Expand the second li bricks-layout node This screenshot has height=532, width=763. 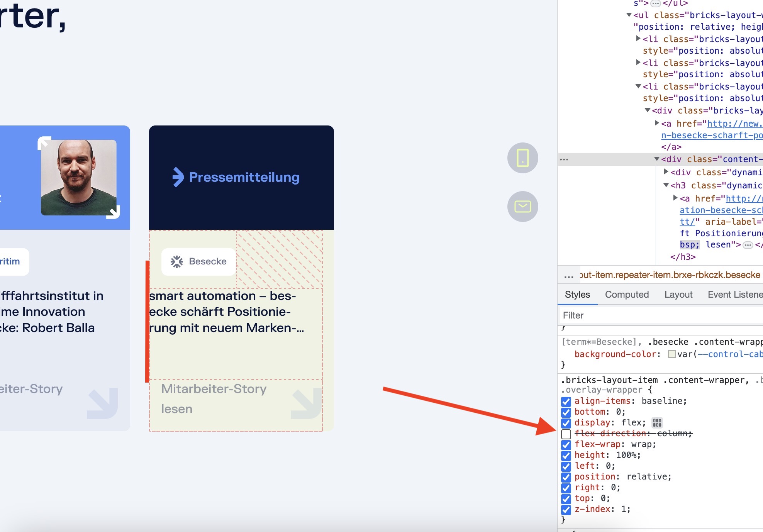click(638, 63)
